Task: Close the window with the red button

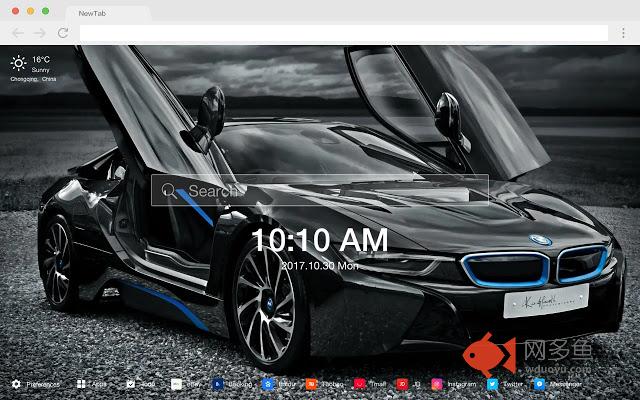Action: coord(16,11)
